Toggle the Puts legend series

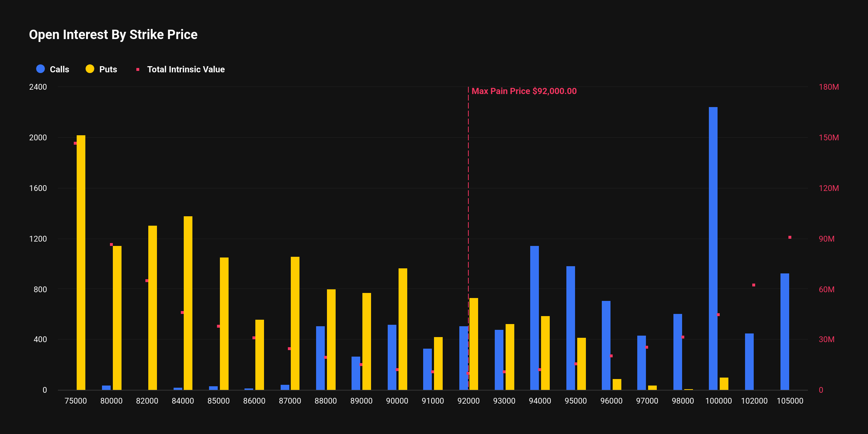coord(108,69)
